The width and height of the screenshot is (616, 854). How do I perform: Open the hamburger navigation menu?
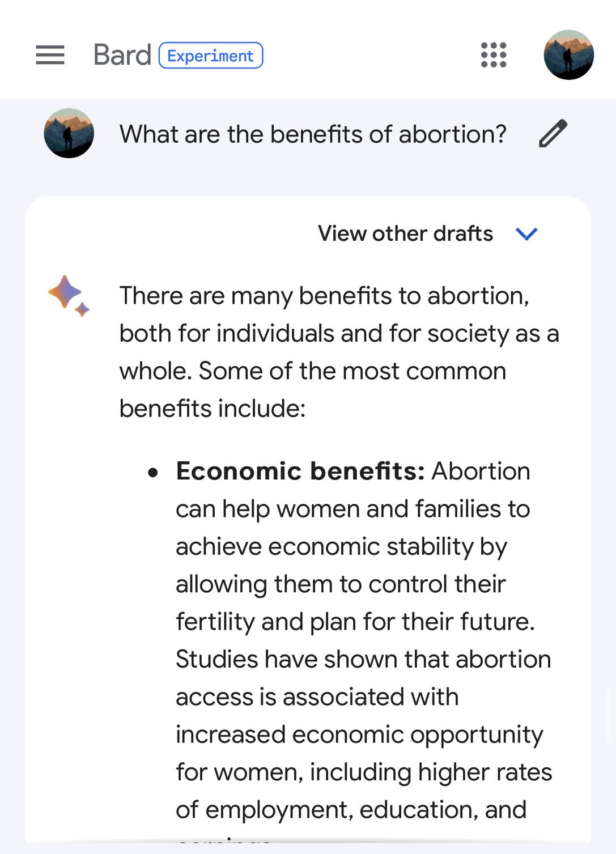coord(50,55)
